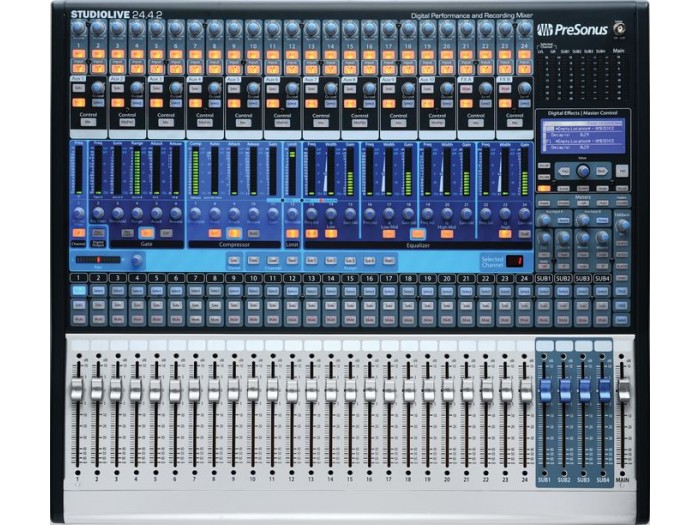
Task: Click the Pan knob in the Fat Channel
Action: [x=137, y=260]
